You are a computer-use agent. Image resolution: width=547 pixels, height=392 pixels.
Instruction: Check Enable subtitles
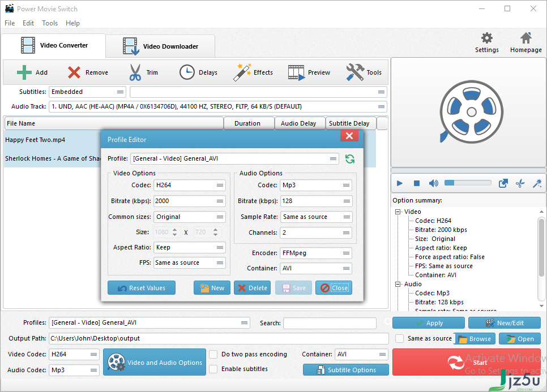[213, 369]
